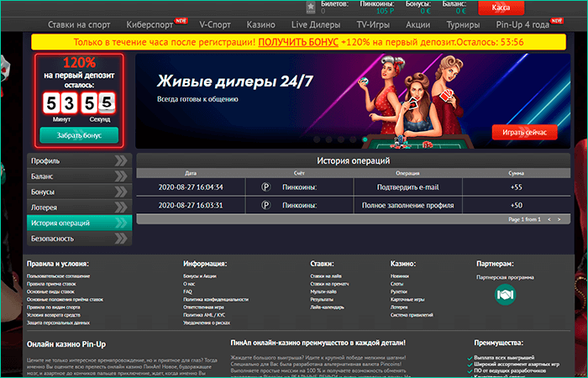Click Полное заполнение профиля operation cell

coord(407,206)
